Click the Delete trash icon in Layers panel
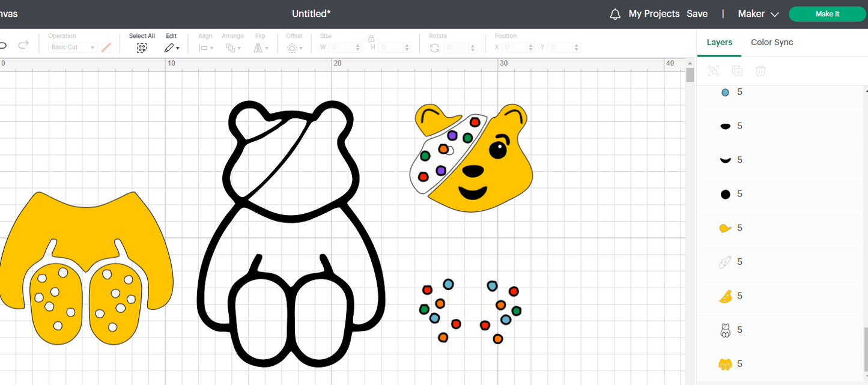 (760, 71)
